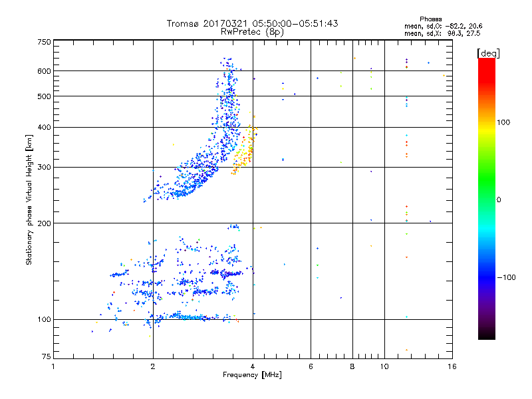Click the "Phases" header text

click(x=430, y=19)
